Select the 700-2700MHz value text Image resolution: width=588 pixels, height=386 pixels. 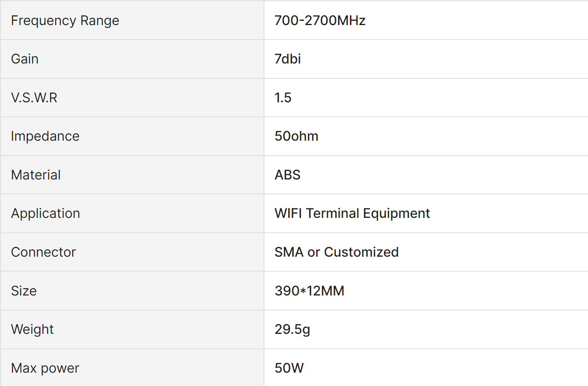click(x=320, y=20)
